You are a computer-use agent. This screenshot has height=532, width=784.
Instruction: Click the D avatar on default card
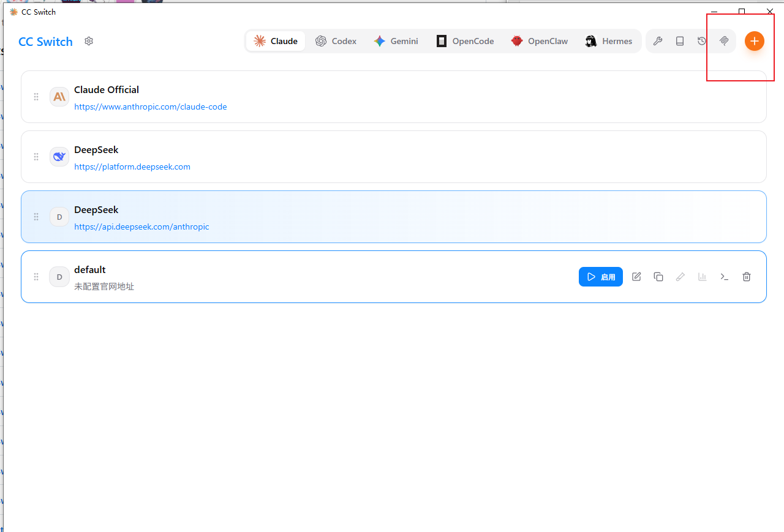tap(59, 277)
